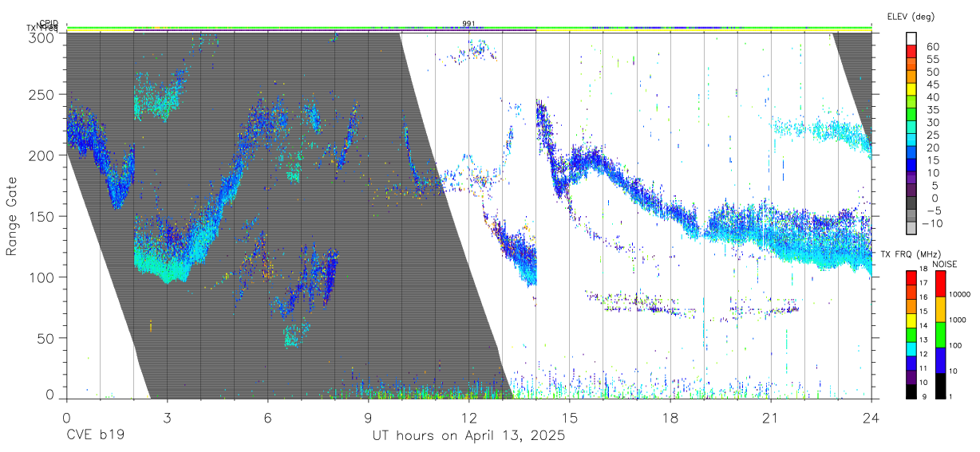Pick TX FRQ yellow segment between 14 and 15
Viewport: 980px width, 452px height.
tap(911, 320)
